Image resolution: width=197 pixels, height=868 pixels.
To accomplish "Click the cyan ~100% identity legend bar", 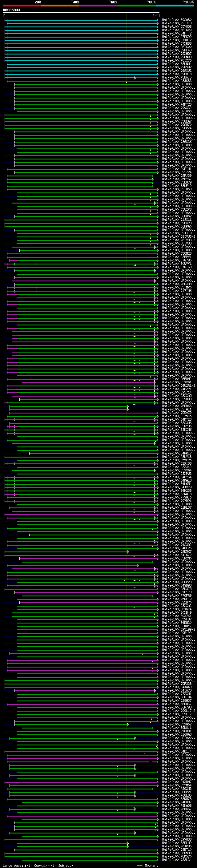I will click(x=175, y=6).
